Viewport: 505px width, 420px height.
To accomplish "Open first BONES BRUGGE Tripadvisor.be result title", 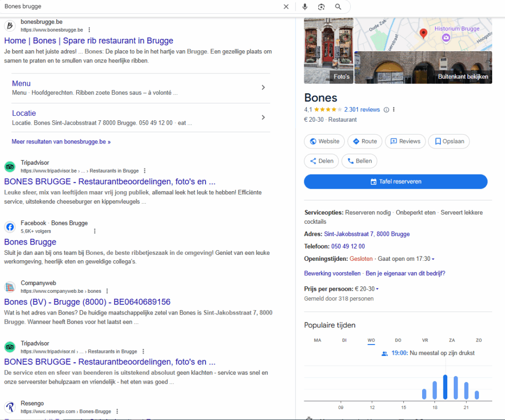I will 110,181.
